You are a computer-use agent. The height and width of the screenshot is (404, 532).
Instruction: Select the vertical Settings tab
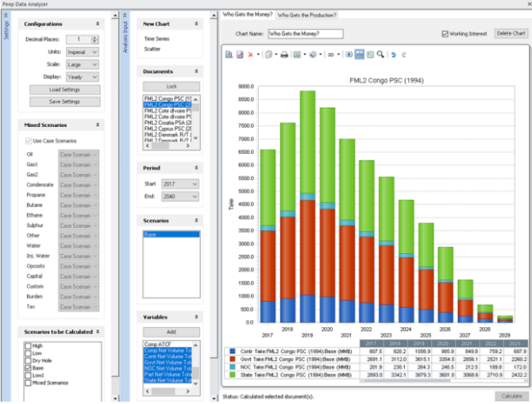click(6, 30)
